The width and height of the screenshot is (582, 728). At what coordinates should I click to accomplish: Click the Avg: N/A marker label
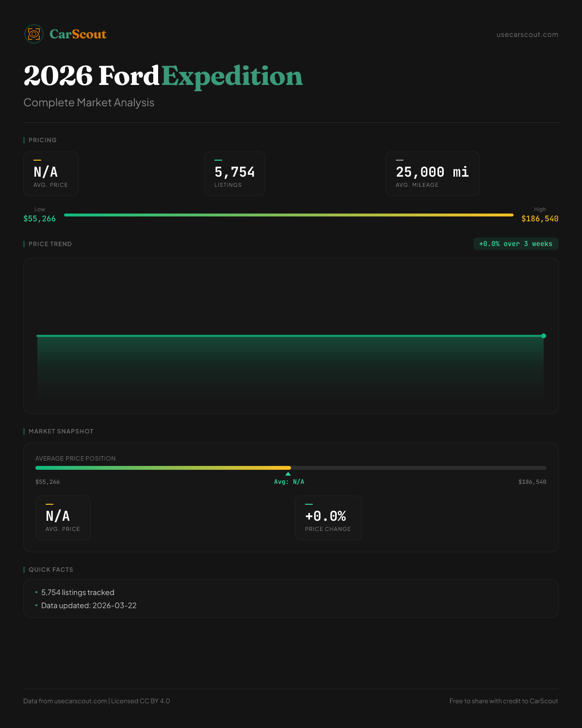click(x=289, y=482)
